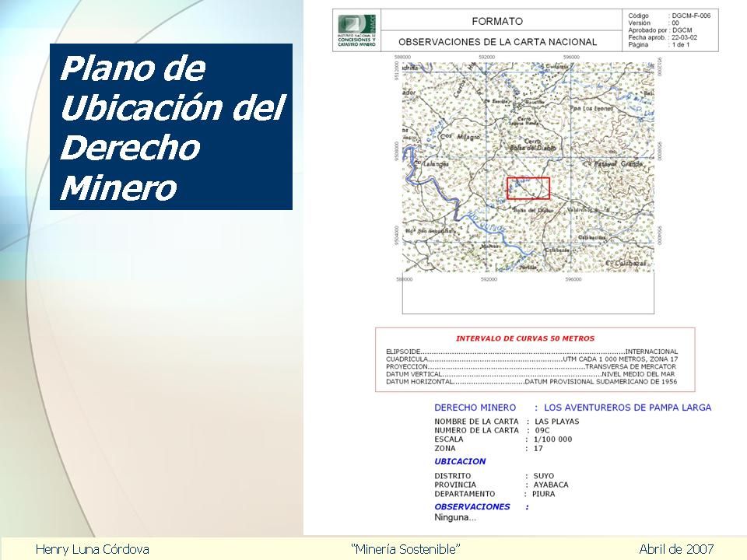Click the department value 'PIURA'

[544, 494]
